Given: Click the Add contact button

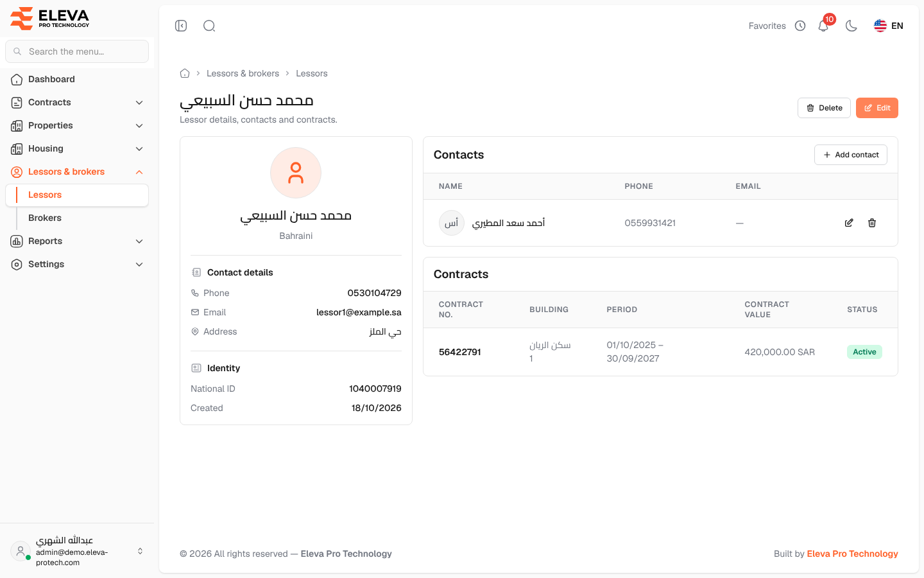Looking at the screenshot, I should pyautogui.click(x=851, y=155).
